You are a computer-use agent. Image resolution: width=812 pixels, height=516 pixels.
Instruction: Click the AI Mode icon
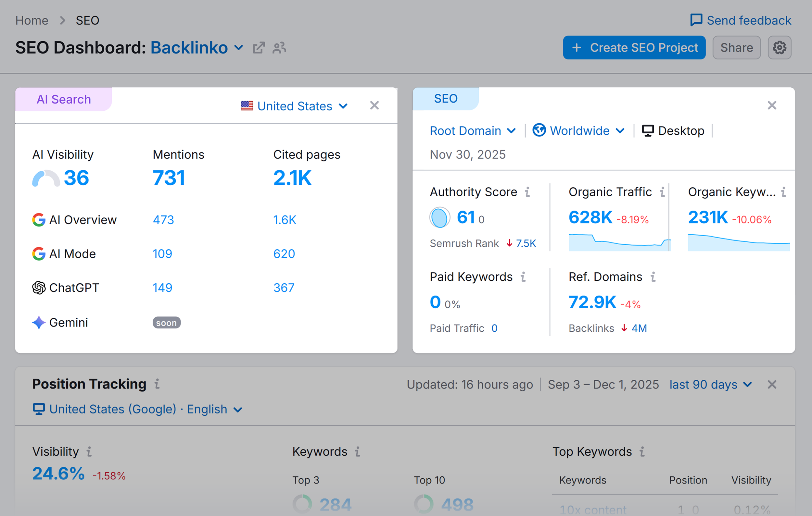coord(38,254)
